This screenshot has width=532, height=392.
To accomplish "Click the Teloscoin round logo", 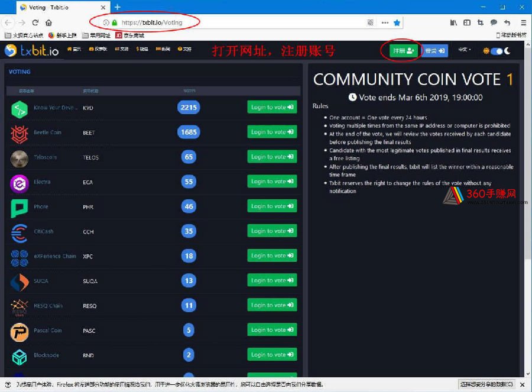I will click(x=20, y=159).
